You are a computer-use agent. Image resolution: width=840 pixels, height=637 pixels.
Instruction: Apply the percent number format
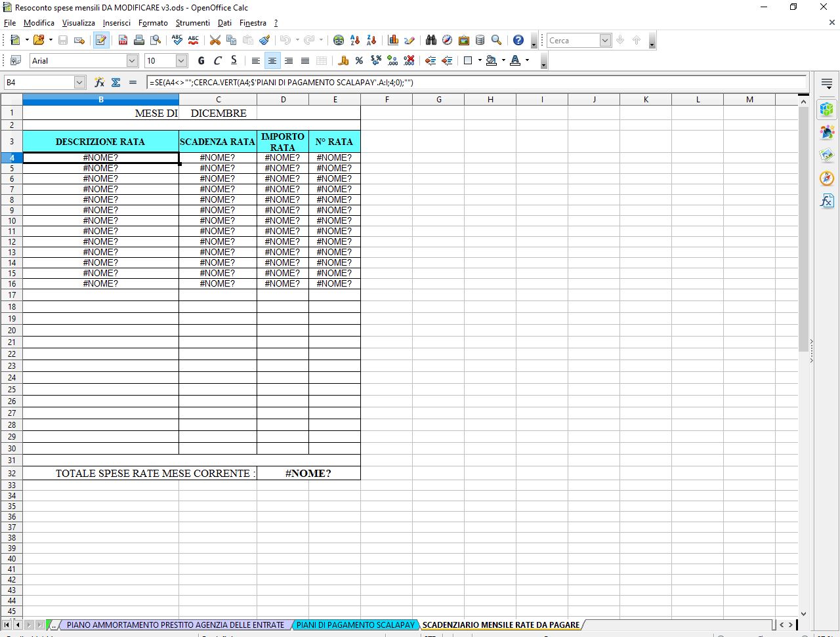(x=359, y=60)
